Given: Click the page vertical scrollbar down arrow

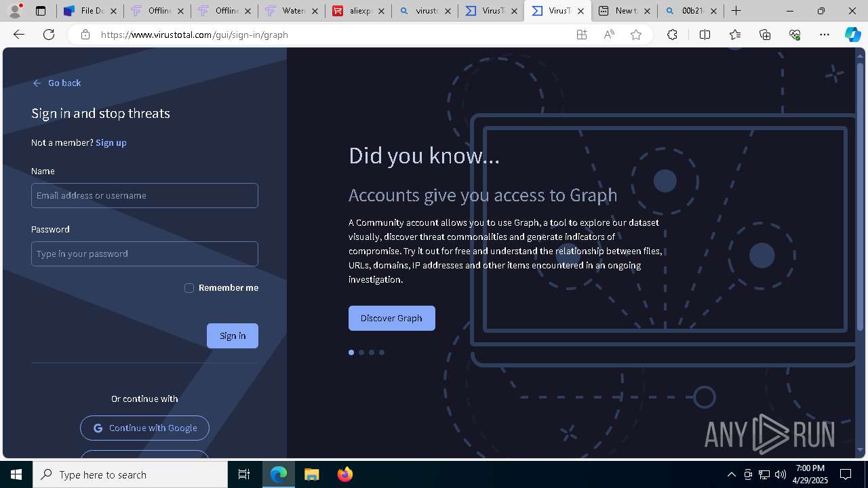Looking at the screenshot, I should pyautogui.click(x=861, y=450).
